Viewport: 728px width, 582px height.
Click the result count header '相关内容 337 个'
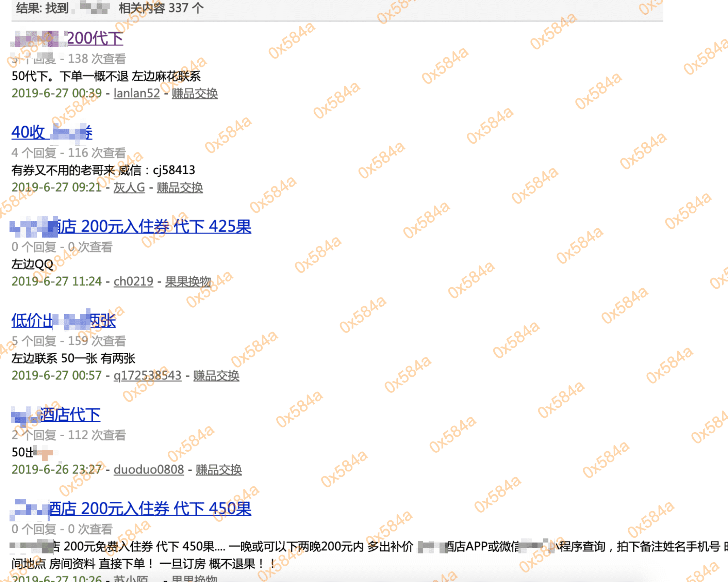pyautogui.click(x=161, y=8)
